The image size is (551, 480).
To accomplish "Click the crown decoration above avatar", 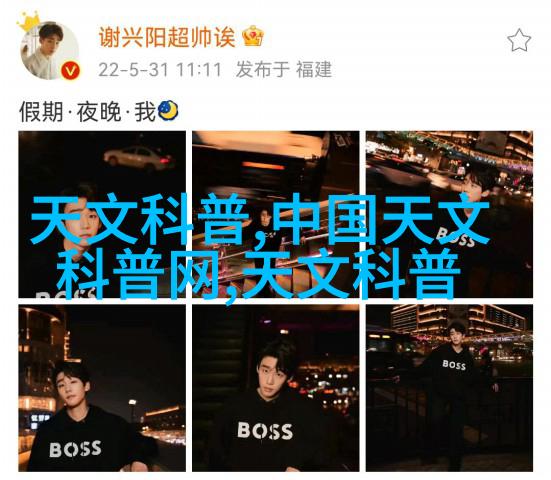I will click(x=28, y=21).
